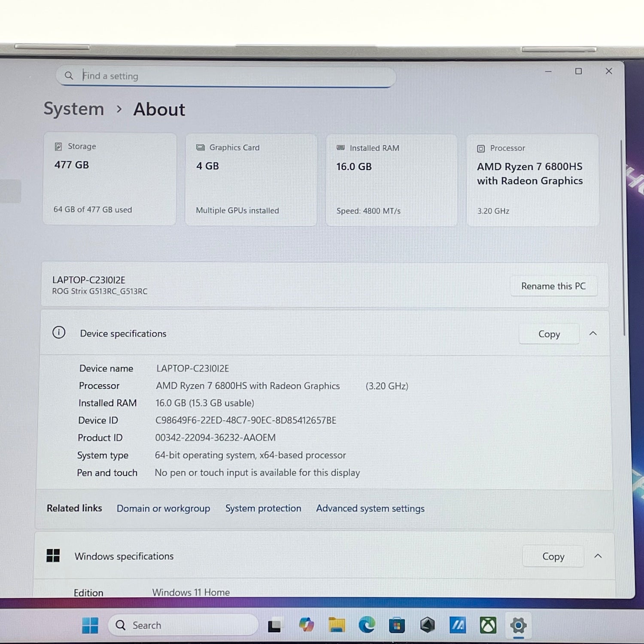644x644 pixels.
Task: Open Microsoft Store from the taskbar
Action: pos(397,626)
